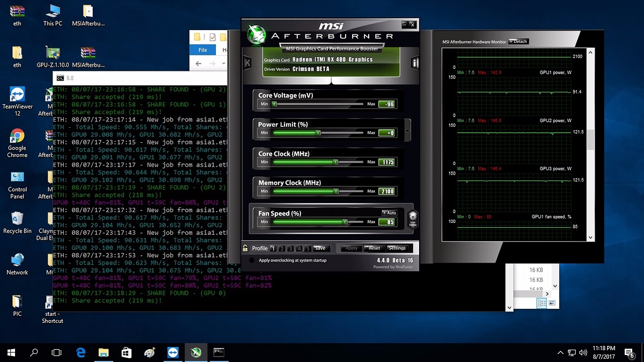Open TeamViewer 12 desktop shortcut
The width and height of the screenshot is (644, 362).
click(17, 101)
